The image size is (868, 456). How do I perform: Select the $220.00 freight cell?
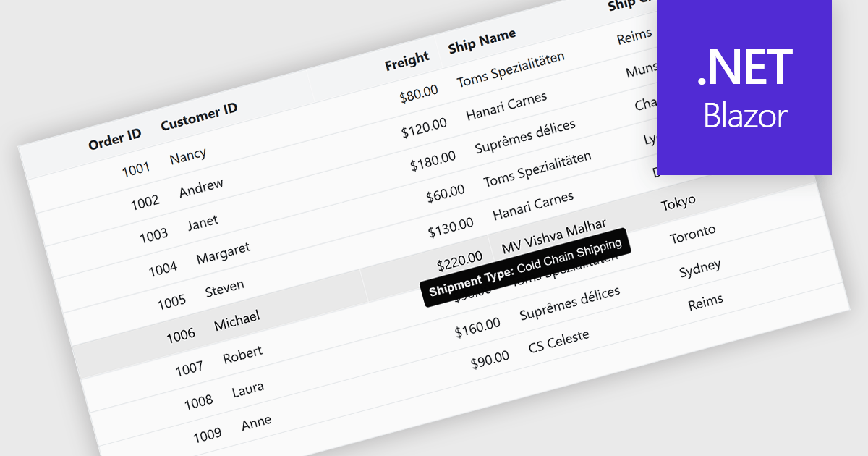(x=459, y=261)
